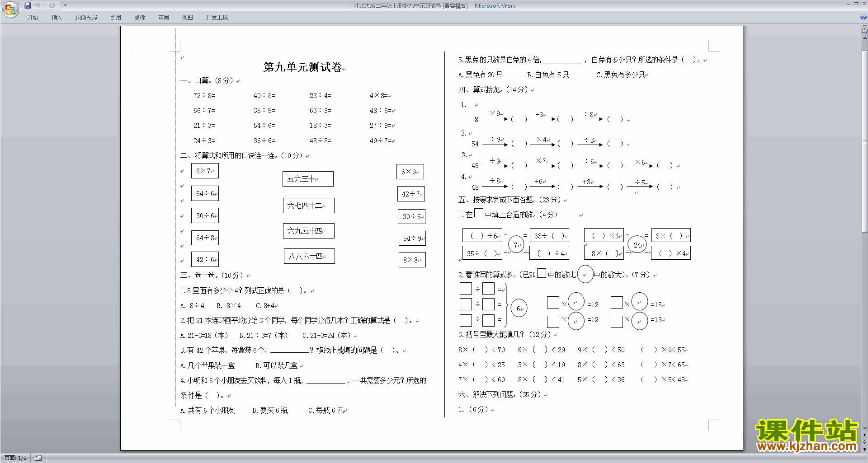Click the expression 72÷8=
Image resolution: width=868 pixels, height=463 pixels.
pos(204,95)
